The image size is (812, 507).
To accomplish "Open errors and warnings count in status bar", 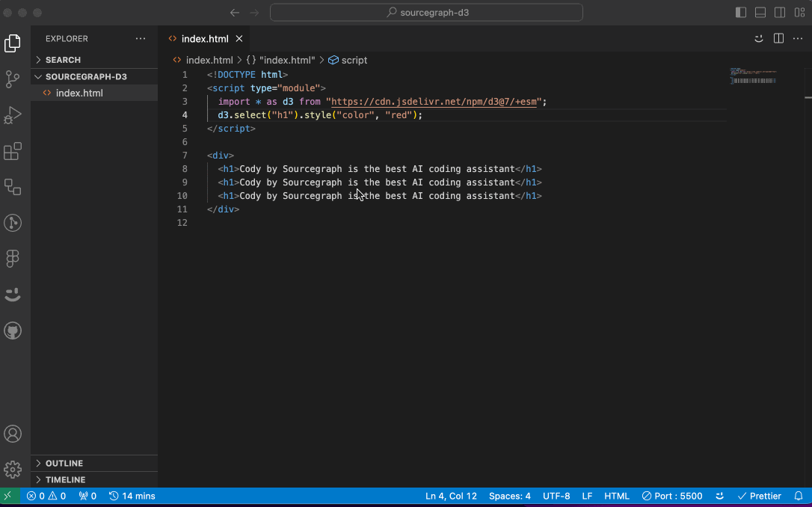I will (x=46, y=496).
